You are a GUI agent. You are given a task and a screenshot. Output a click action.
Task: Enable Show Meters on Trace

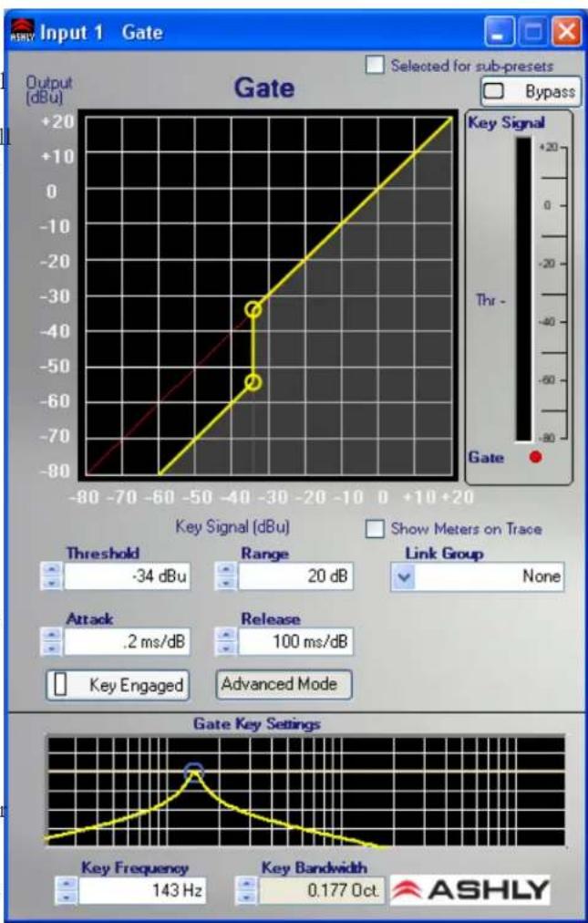pyautogui.click(x=375, y=529)
